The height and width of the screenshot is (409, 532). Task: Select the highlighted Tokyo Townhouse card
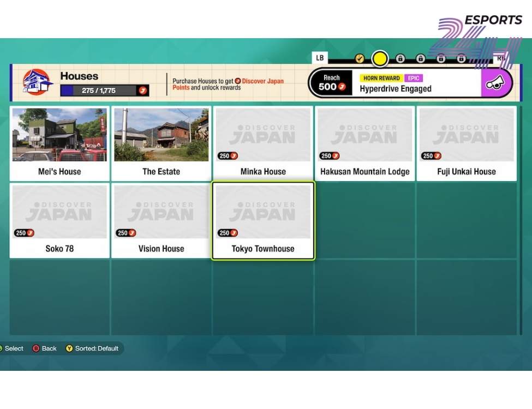263,220
